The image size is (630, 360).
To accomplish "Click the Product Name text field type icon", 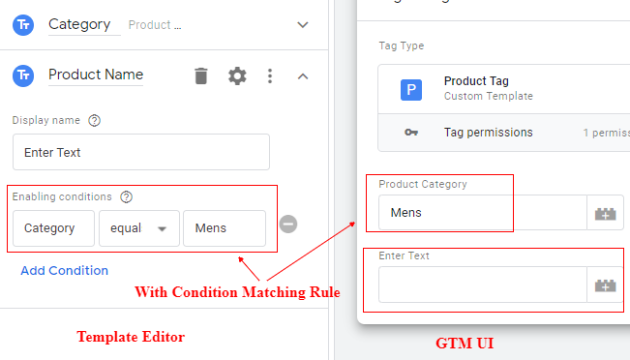I will 23,76.
